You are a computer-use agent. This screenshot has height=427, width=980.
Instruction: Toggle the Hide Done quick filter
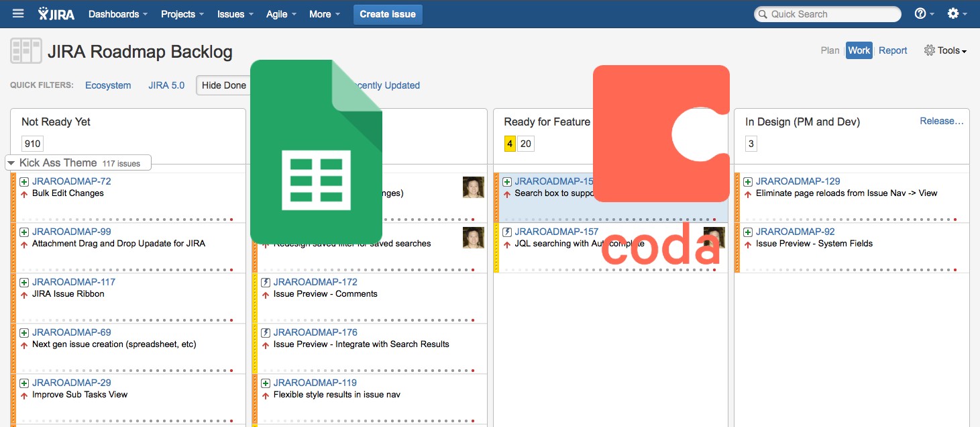pos(224,85)
